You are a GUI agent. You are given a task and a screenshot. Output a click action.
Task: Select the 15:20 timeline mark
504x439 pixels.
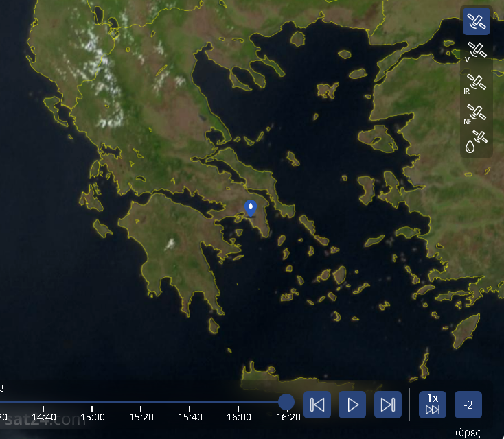pyautogui.click(x=141, y=416)
